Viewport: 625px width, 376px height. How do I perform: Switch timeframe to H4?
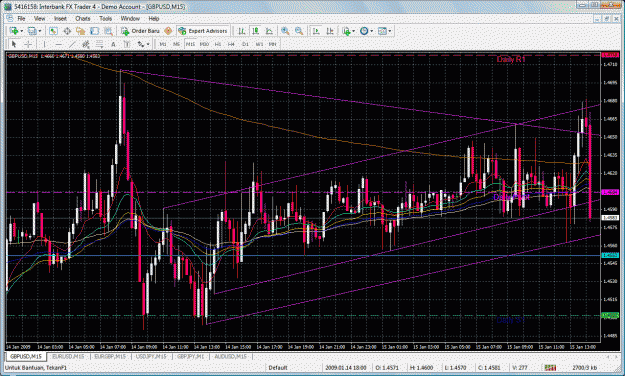tap(231, 44)
